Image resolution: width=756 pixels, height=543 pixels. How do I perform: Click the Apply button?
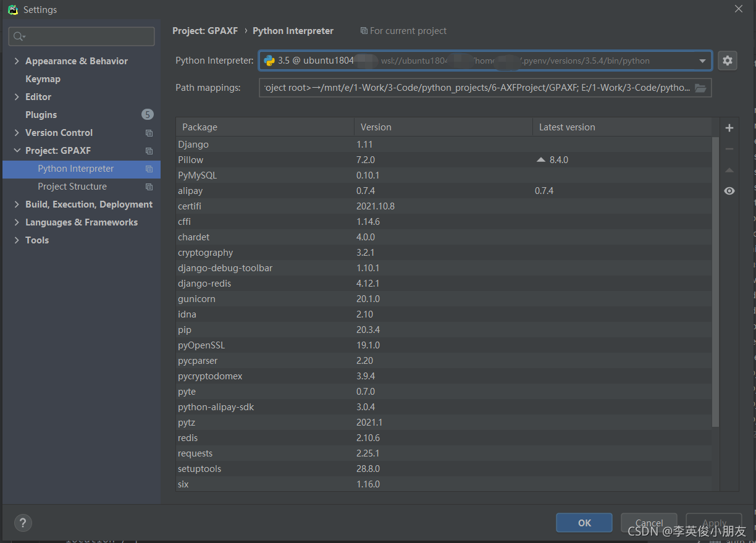click(714, 523)
